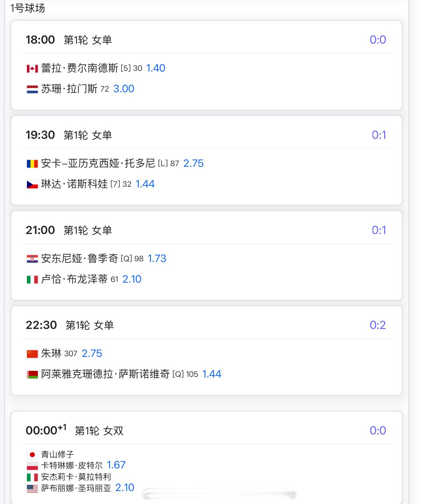The height and width of the screenshot is (504, 439).
Task: Click the Netherlands flag next to 苏珊·拉门斯
Action: [32, 89]
